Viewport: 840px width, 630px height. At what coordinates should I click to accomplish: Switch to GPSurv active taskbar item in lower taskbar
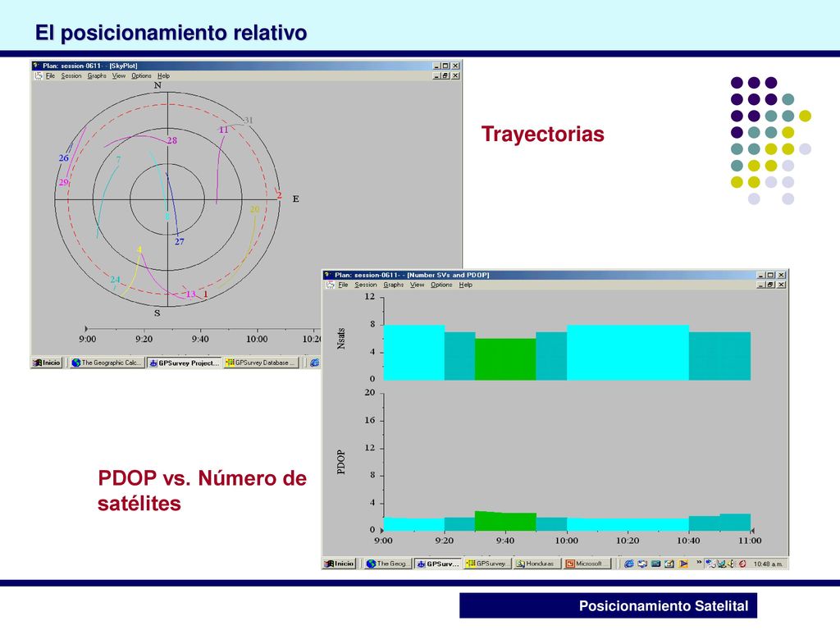[x=438, y=564]
